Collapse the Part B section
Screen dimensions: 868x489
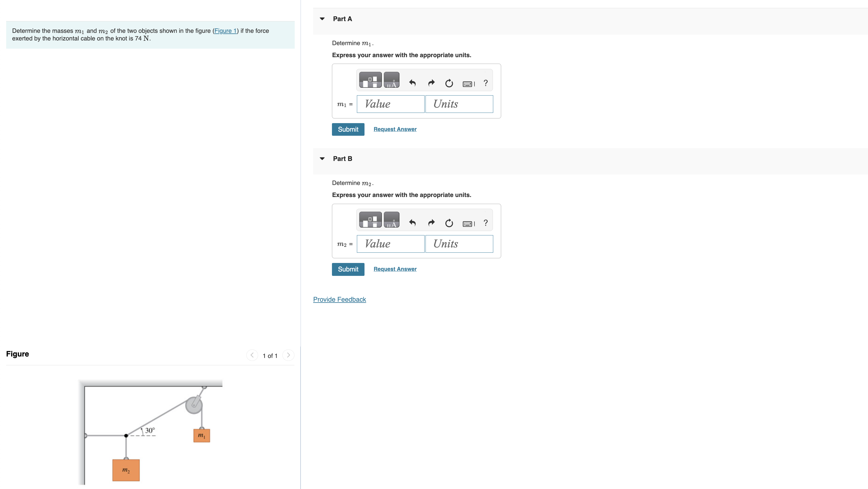(x=322, y=159)
